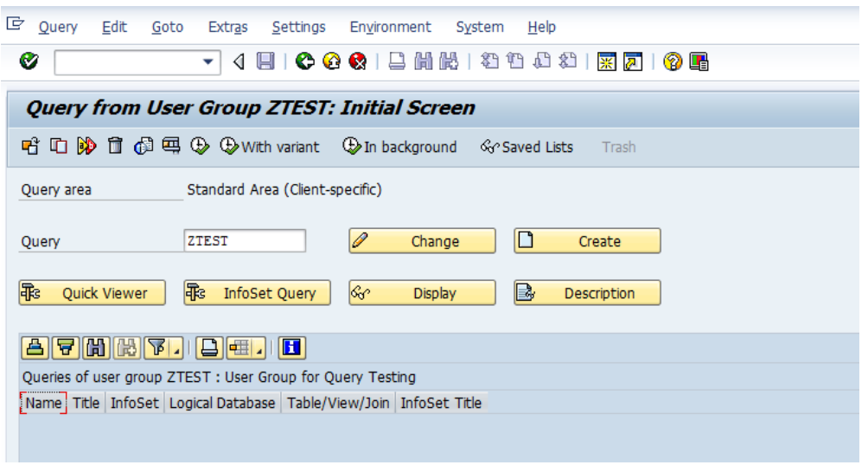Click the grayed Find Next icon in the list toolbar
This screenshot has height=465, width=868.
(x=126, y=347)
